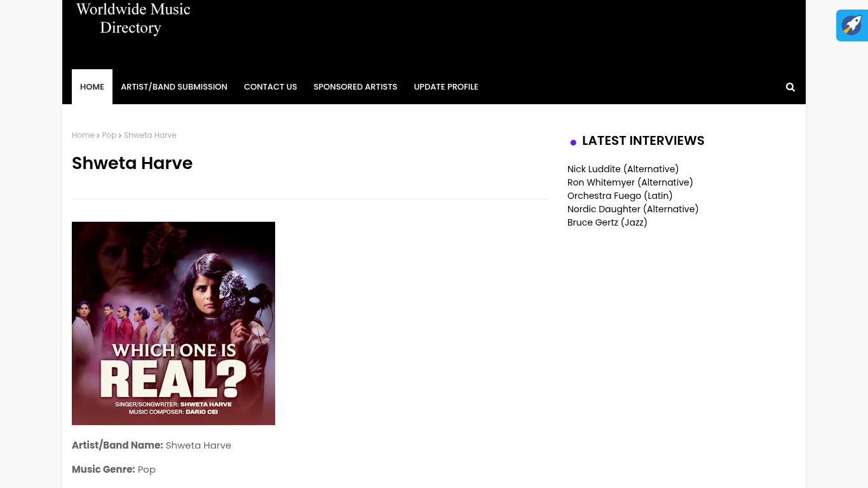The width and height of the screenshot is (868, 488).
Task: Click the Home breadcrumb link
Action: 83,135
